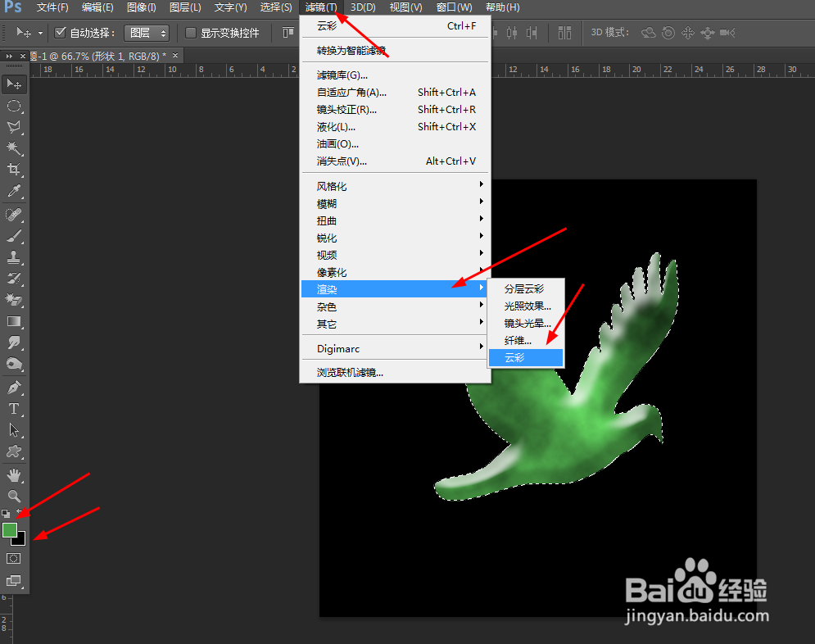Click the green foreground color swatch
Viewport: 815px width, 644px height.
coord(9,529)
